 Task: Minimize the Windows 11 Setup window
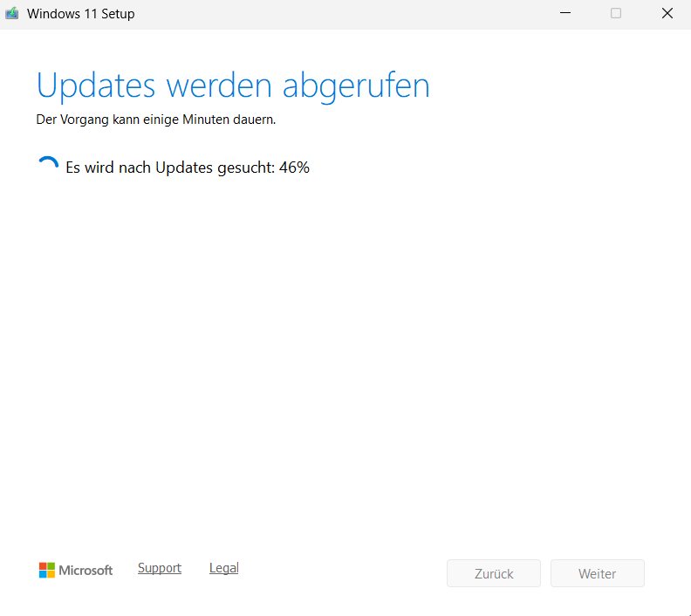coord(565,13)
